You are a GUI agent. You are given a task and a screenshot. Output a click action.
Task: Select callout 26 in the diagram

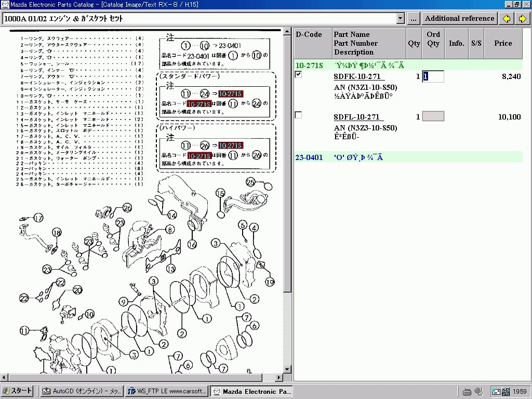127,208
